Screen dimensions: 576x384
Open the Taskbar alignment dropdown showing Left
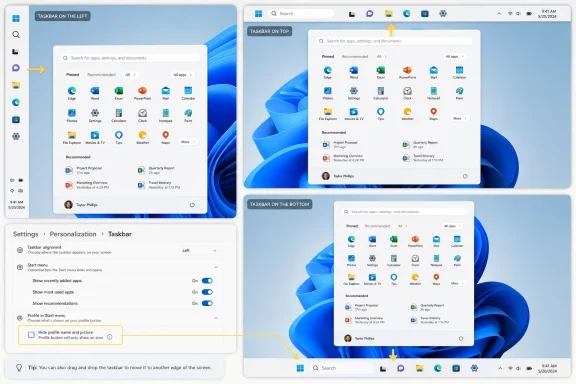(199, 250)
